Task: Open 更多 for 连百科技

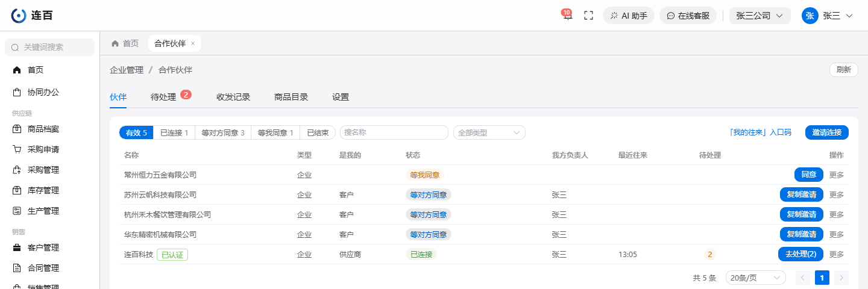Action: coord(837,255)
